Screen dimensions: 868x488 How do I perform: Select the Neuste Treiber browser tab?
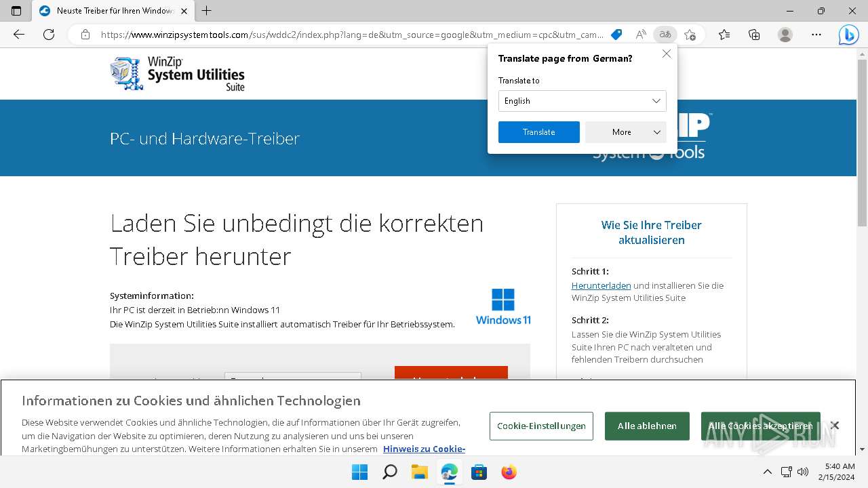113,11
